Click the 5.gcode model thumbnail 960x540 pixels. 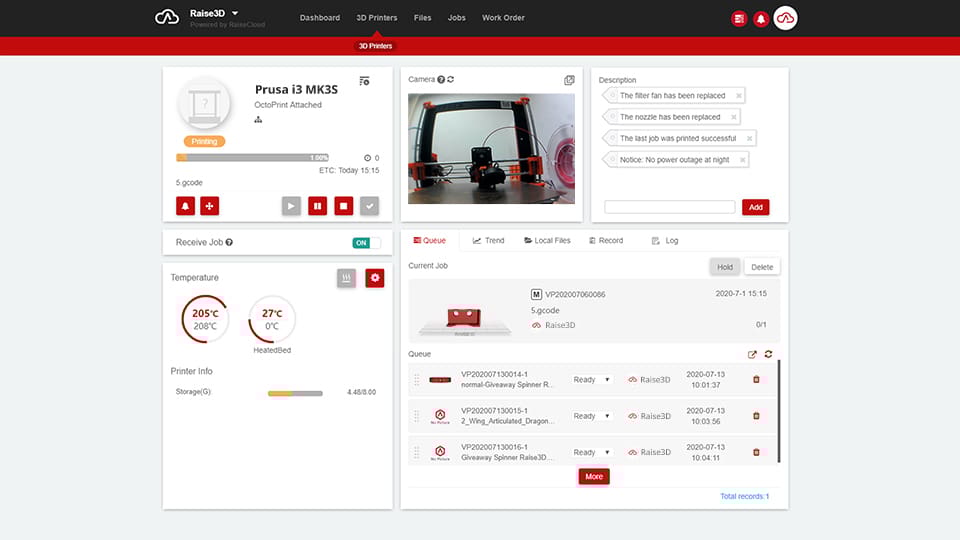[464, 320]
